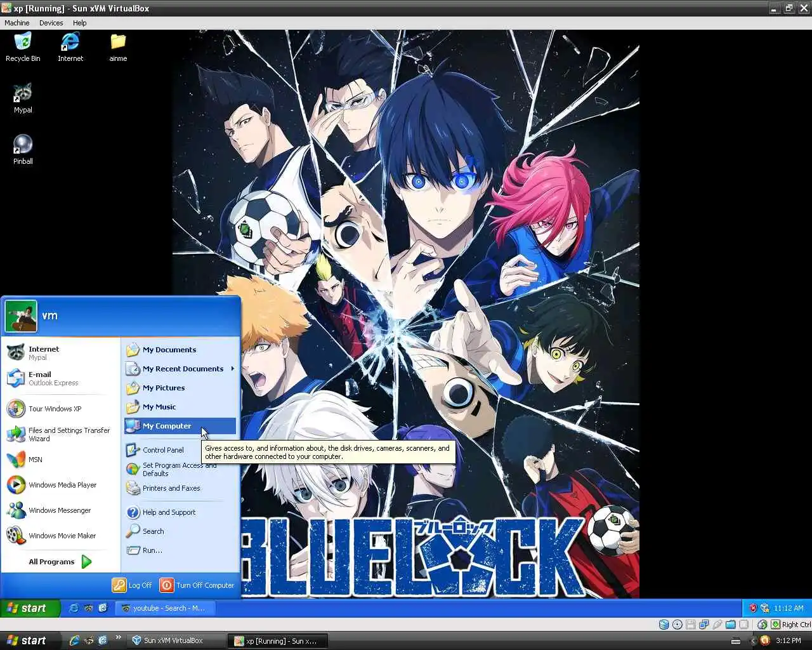Click the network adapters status icon
Screen dimensions: 812x650
coord(704,625)
